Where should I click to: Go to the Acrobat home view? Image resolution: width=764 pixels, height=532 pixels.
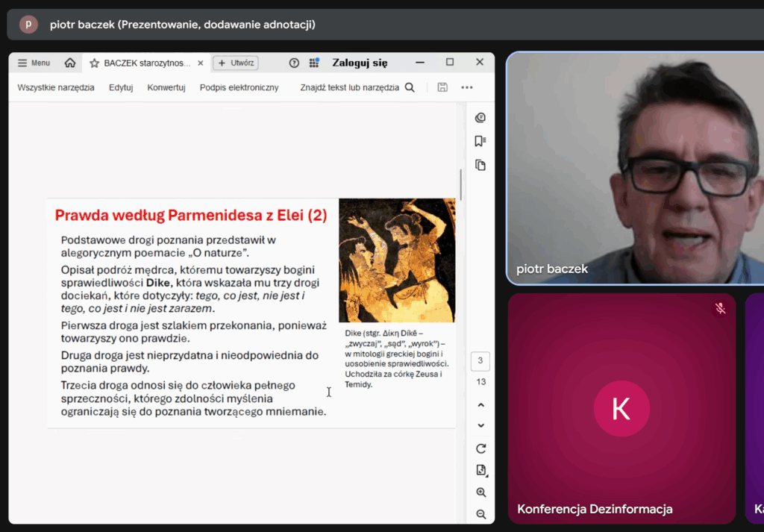(x=70, y=63)
